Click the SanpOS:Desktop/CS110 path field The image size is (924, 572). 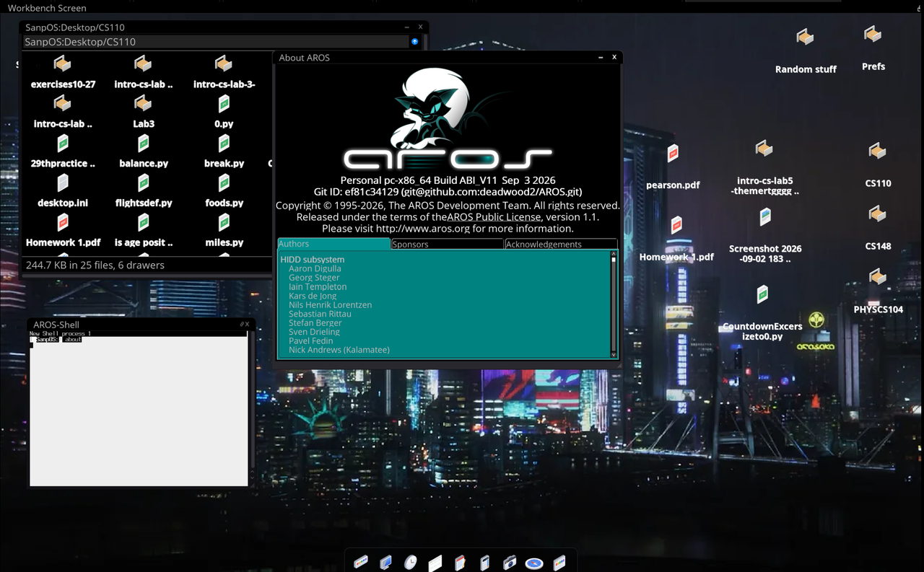click(x=216, y=42)
